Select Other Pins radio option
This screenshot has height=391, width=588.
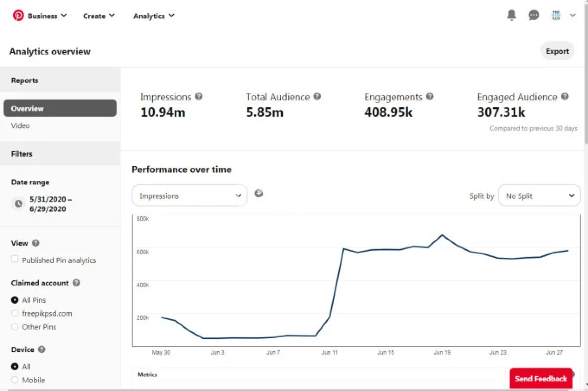15,327
